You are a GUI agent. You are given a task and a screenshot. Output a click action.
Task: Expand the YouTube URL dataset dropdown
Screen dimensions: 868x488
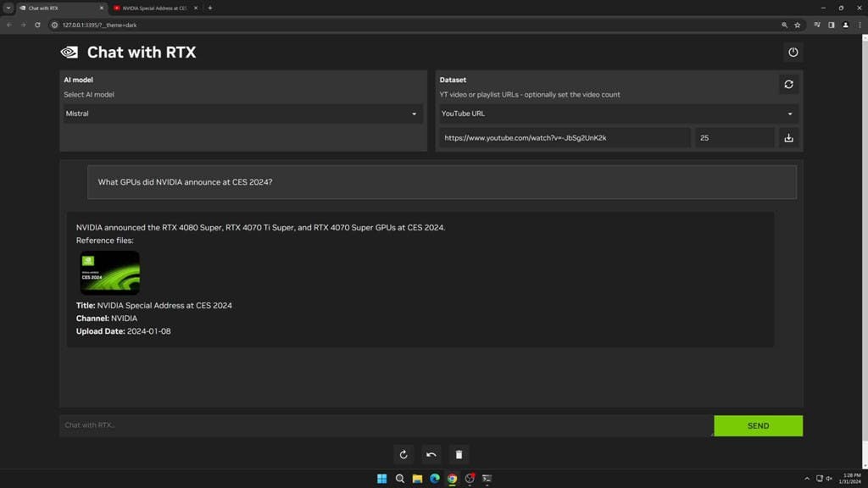[x=619, y=114]
